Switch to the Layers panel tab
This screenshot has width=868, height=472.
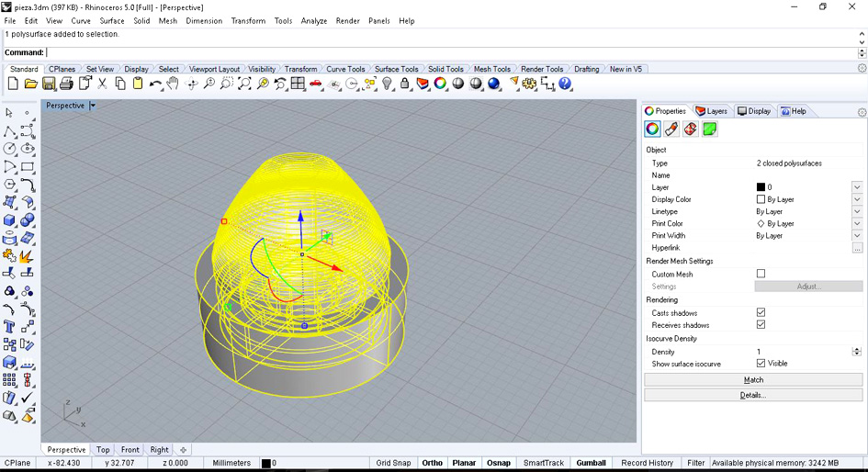tap(711, 111)
